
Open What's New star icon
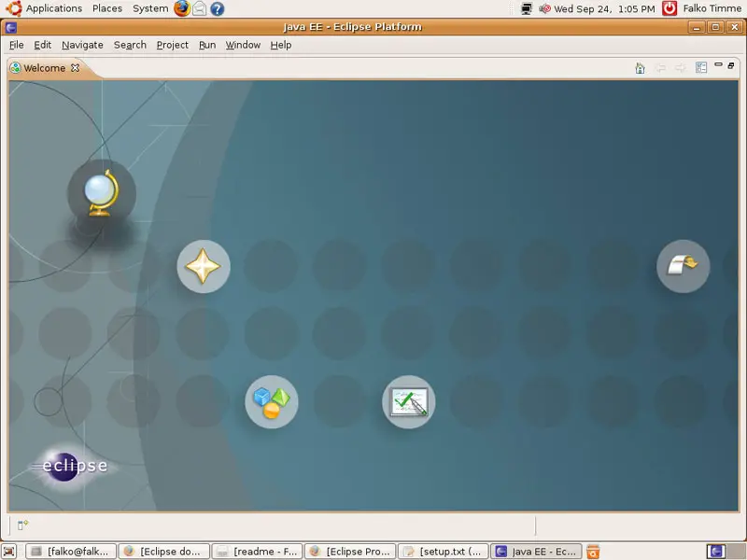[204, 266]
